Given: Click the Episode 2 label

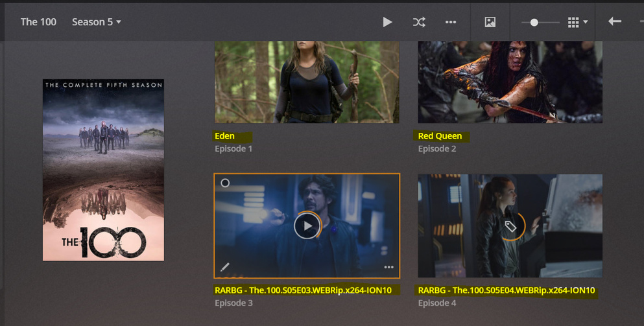Looking at the screenshot, I should pyautogui.click(x=437, y=148).
